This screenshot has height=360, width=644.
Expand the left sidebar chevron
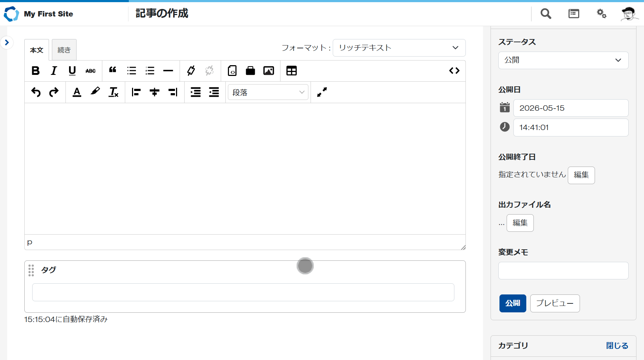click(7, 43)
